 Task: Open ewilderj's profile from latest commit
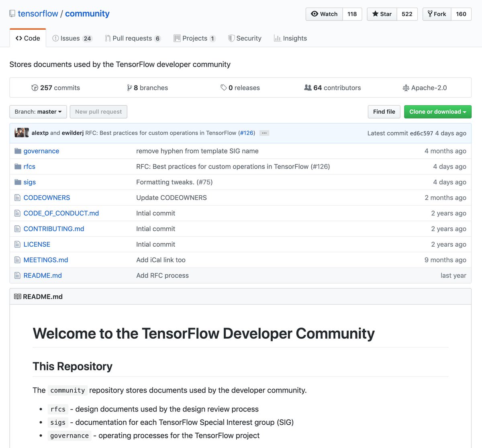[x=73, y=133]
